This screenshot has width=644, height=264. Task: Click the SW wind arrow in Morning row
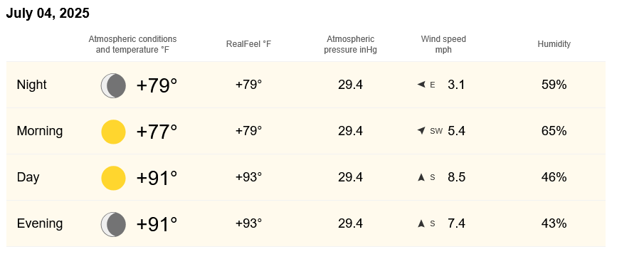(421, 131)
